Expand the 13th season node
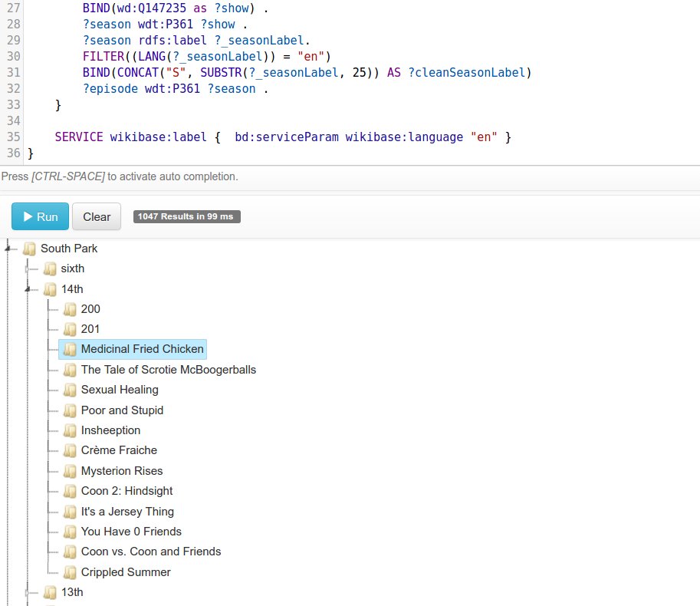 [x=28, y=593]
